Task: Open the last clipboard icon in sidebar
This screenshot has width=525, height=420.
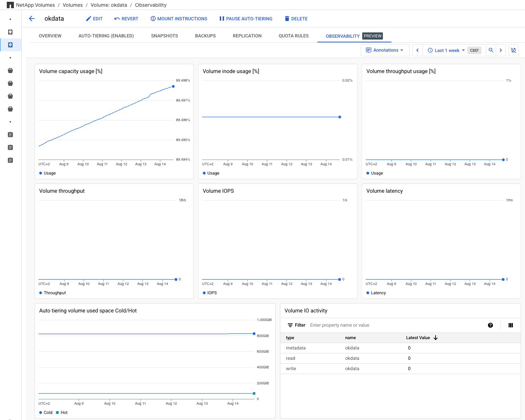Action: coord(10,160)
